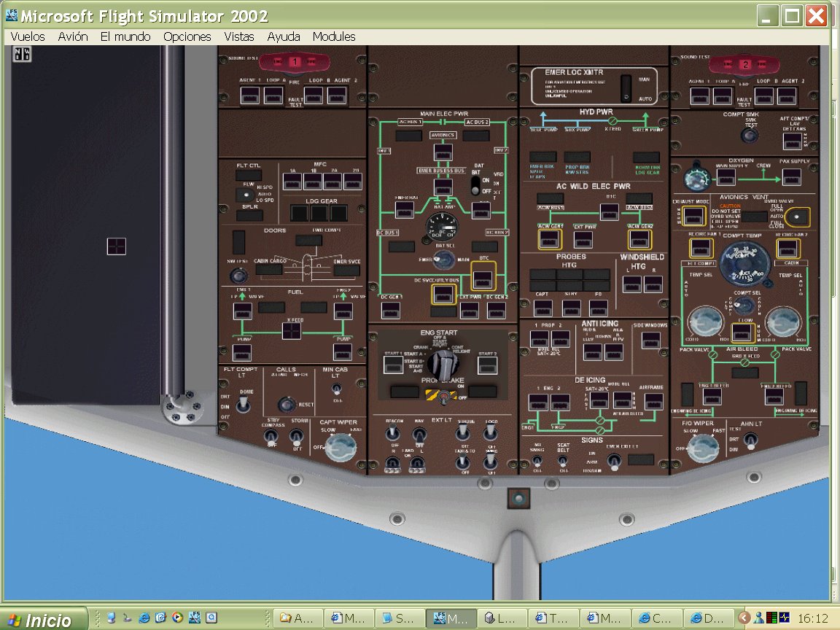Toggle the DOME flight compartment light switch
The image size is (840, 630).
click(x=244, y=404)
